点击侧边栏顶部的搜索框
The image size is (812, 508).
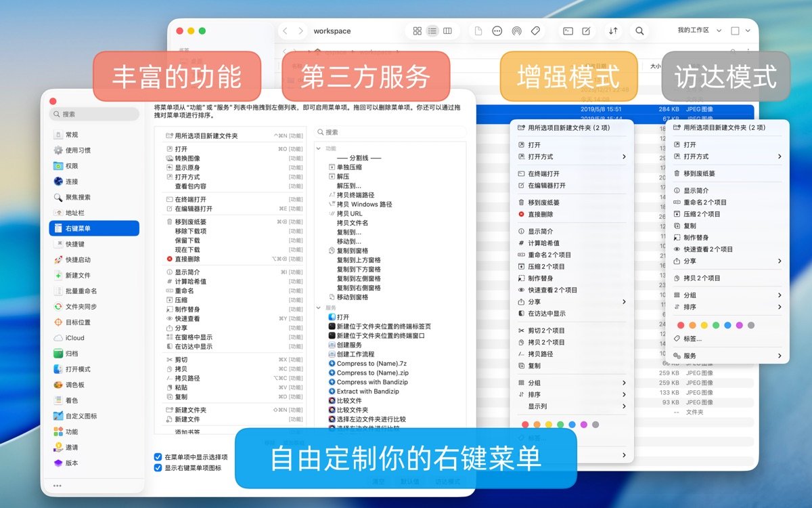93,113
